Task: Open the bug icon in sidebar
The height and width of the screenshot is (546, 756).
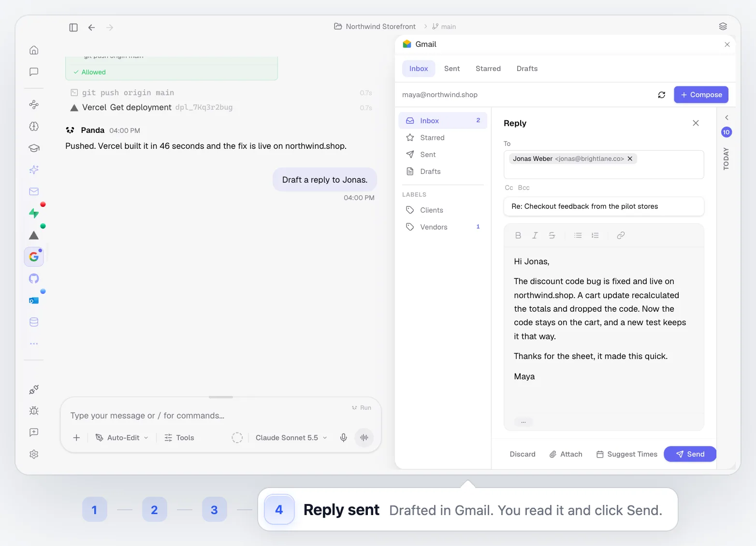Action: click(34, 411)
